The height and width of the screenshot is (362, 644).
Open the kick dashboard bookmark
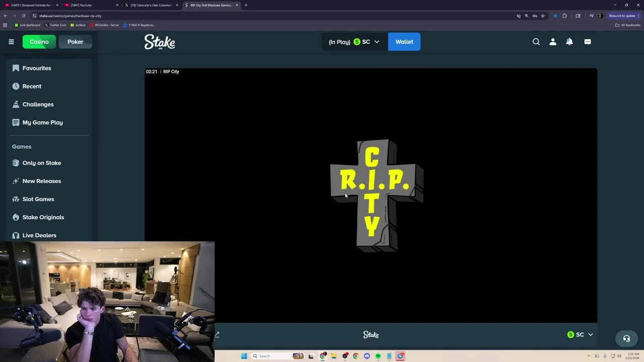28,25
